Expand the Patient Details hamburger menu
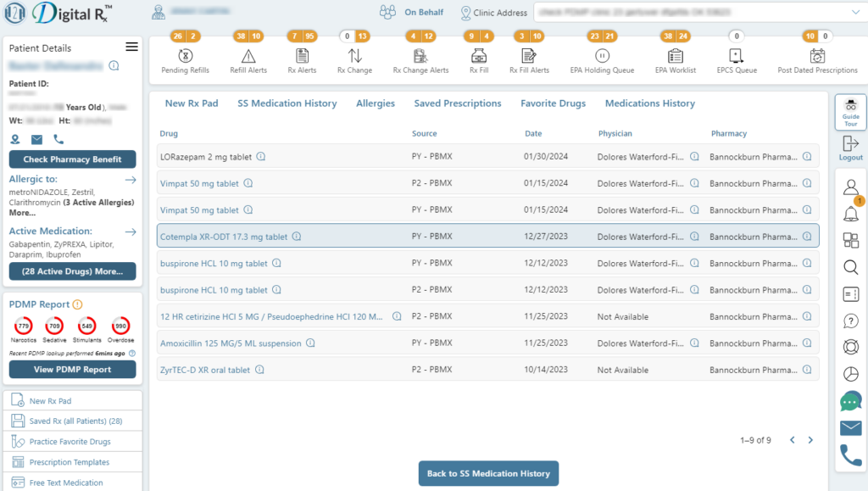The width and height of the screenshot is (868, 491). tap(131, 47)
